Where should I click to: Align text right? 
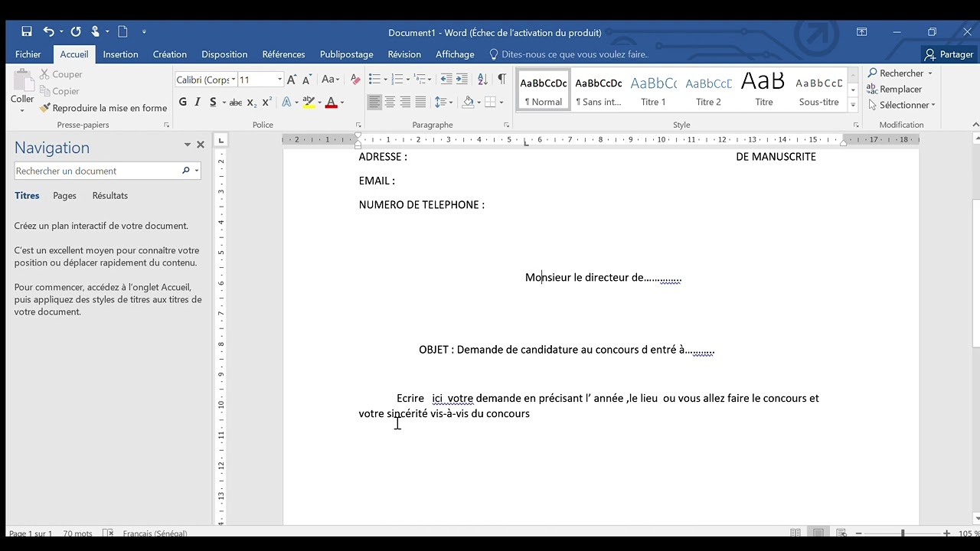pyautogui.click(x=405, y=102)
